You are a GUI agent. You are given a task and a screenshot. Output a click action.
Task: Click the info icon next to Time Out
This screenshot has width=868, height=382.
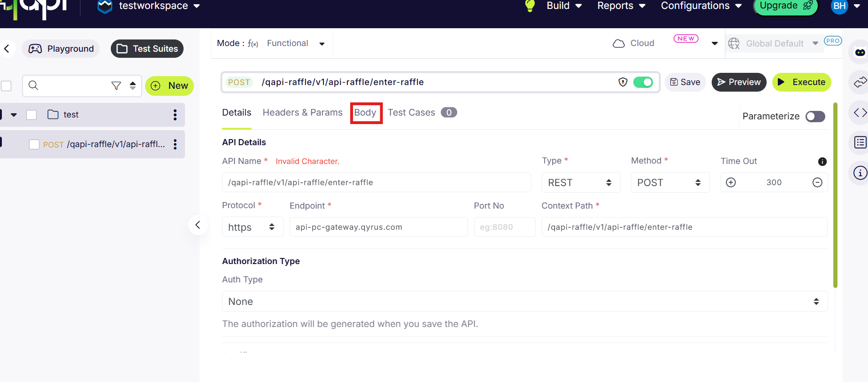pos(822,162)
